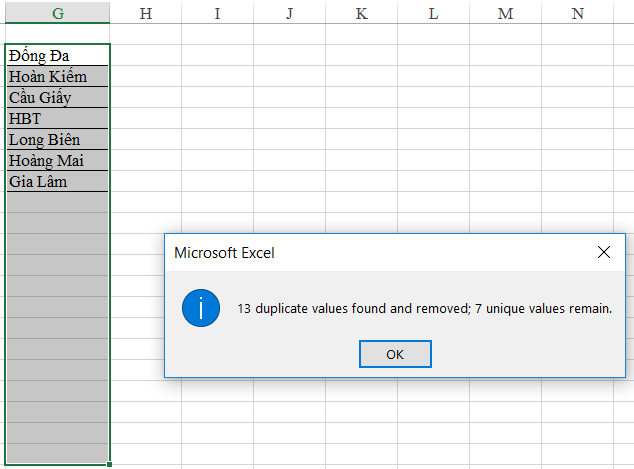The image size is (634, 469).
Task: Select column G header
Action: tap(56, 12)
